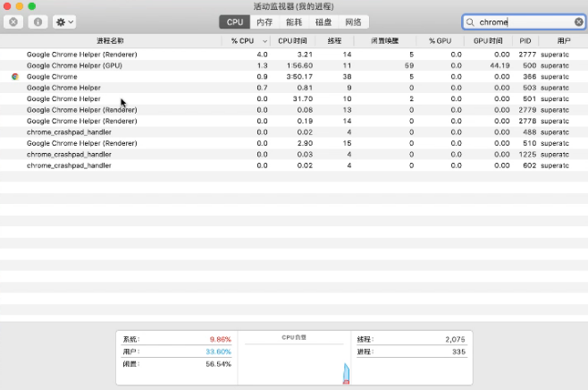Switch to the 网络 tab
Image resolution: width=588 pixels, height=390 pixels.
(x=353, y=22)
